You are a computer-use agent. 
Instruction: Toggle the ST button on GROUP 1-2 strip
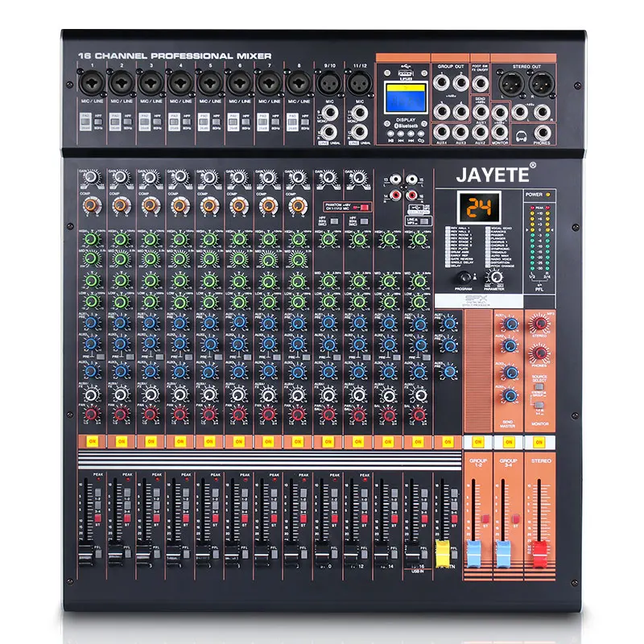point(486,518)
